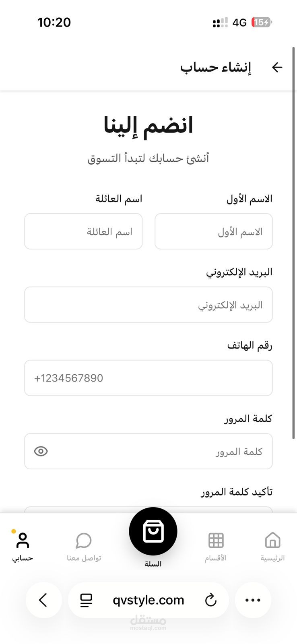Click the page scrollbar on the edge
Screen dimensions: 297x644
(x=293, y=242)
